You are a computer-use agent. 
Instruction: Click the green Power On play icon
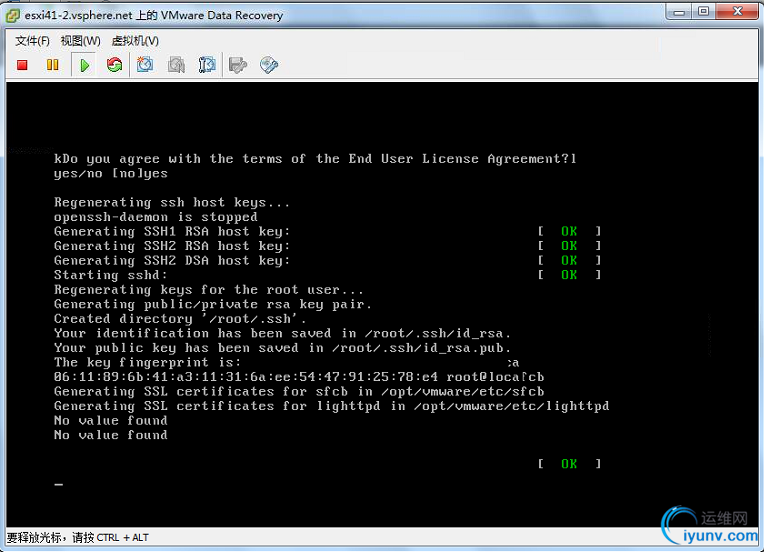(84, 65)
